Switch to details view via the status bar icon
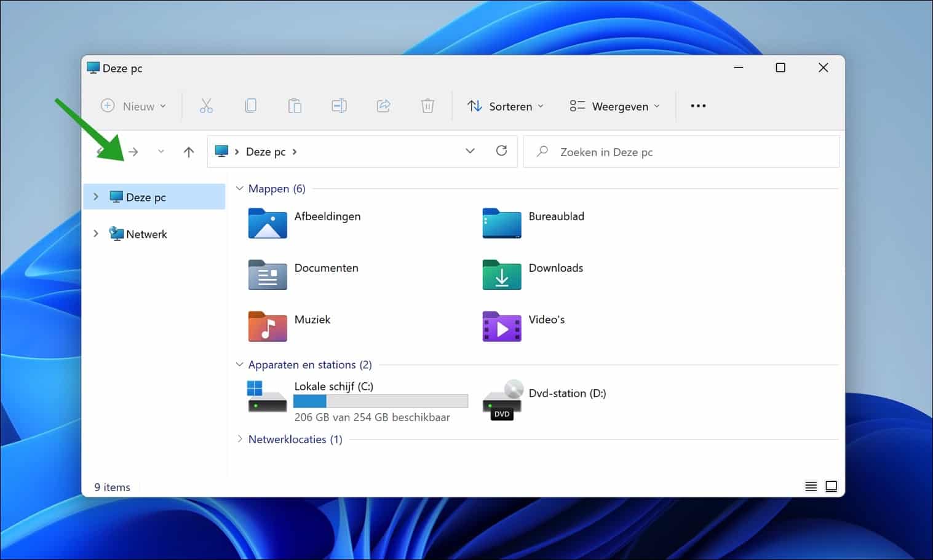This screenshot has height=560, width=933. tap(811, 486)
